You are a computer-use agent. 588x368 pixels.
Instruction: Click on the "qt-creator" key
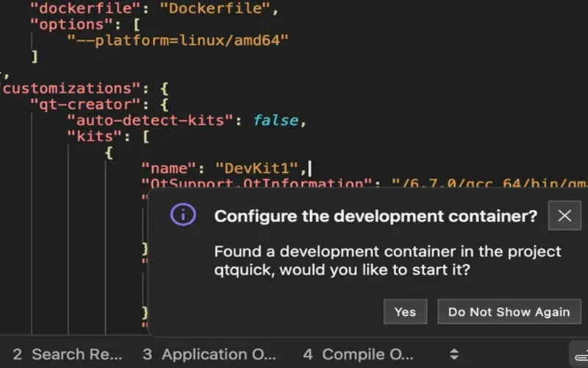[x=85, y=105]
